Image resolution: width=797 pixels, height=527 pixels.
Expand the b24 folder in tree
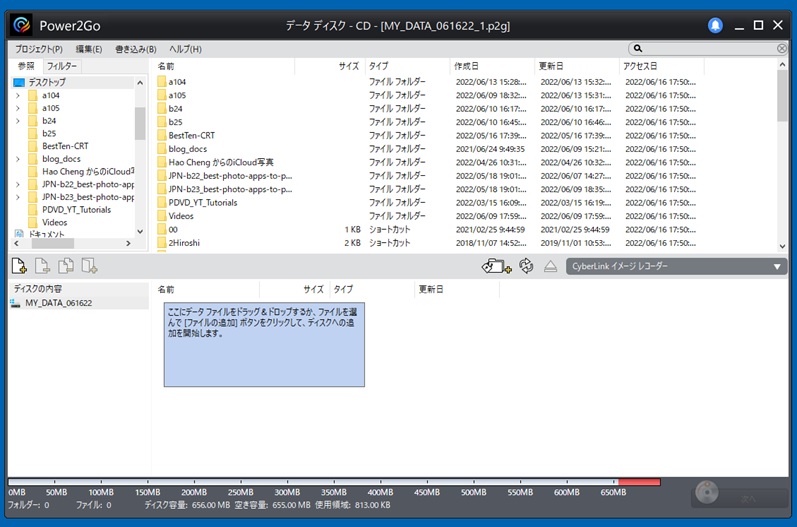point(18,120)
